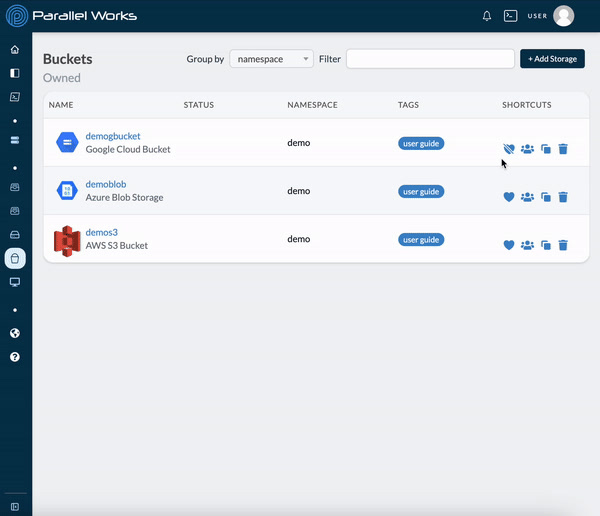Click the AWS S3 Bucket description text
Image resolution: width=600 pixels, height=516 pixels.
click(x=116, y=246)
